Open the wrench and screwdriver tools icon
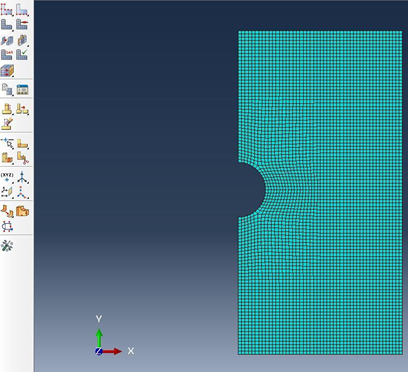Screen dimensions: 408x372 [7, 246]
